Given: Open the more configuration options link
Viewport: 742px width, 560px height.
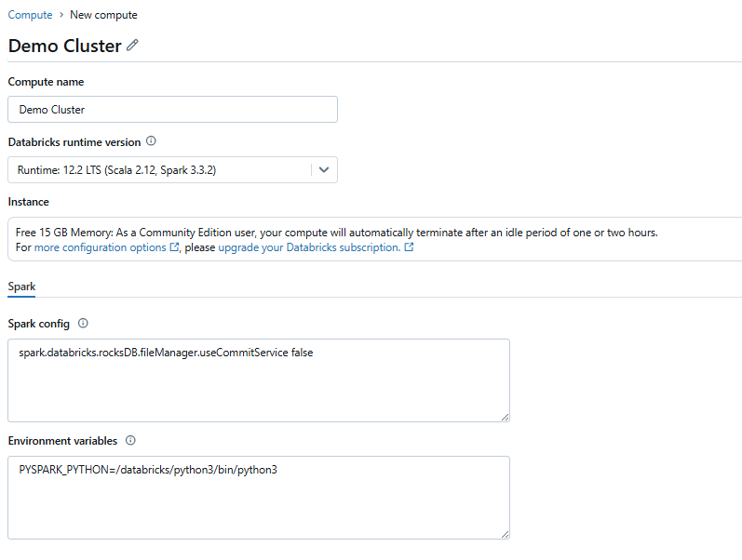Looking at the screenshot, I should (x=101, y=247).
